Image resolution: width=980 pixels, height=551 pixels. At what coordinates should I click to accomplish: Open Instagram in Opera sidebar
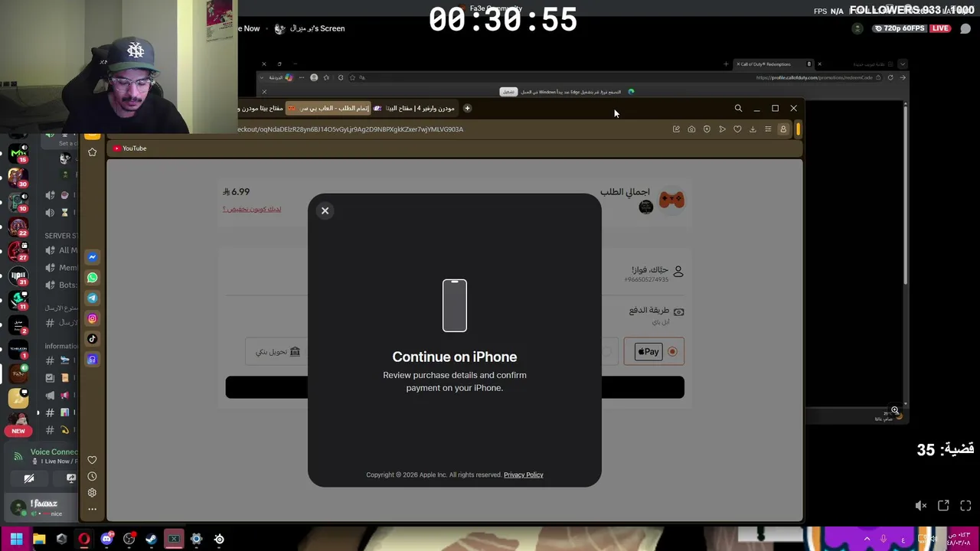[x=92, y=318]
